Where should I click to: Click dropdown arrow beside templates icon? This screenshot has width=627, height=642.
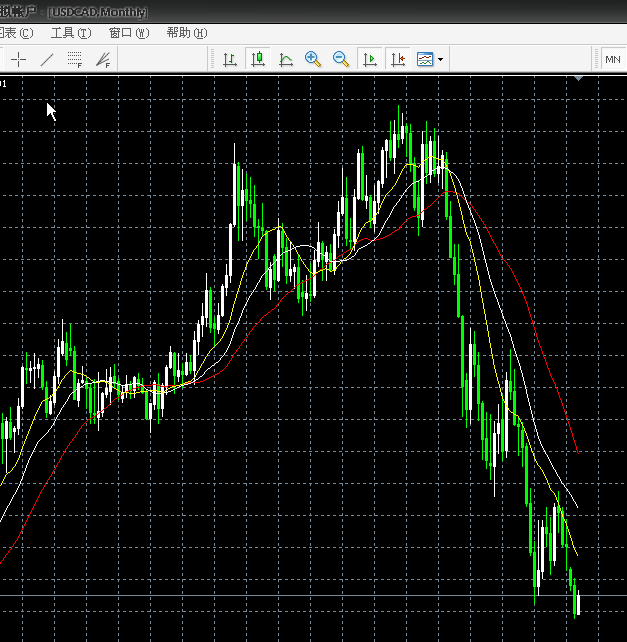click(x=440, y=60)
